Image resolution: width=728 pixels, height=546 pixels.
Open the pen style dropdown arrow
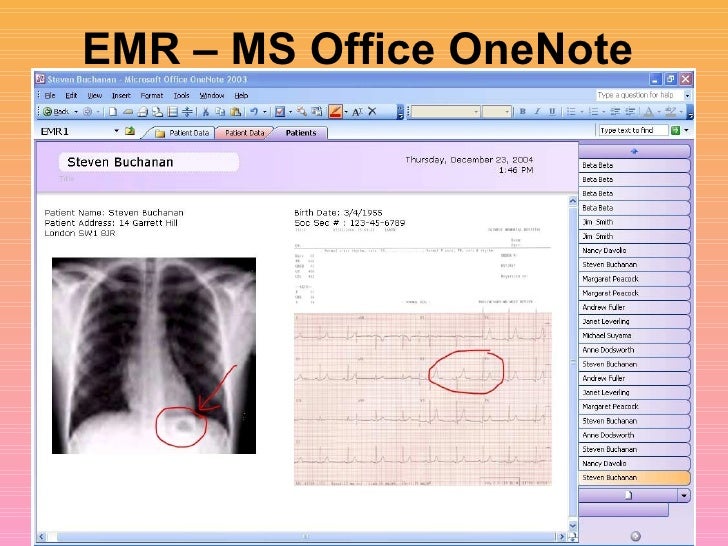coord(346,112)
